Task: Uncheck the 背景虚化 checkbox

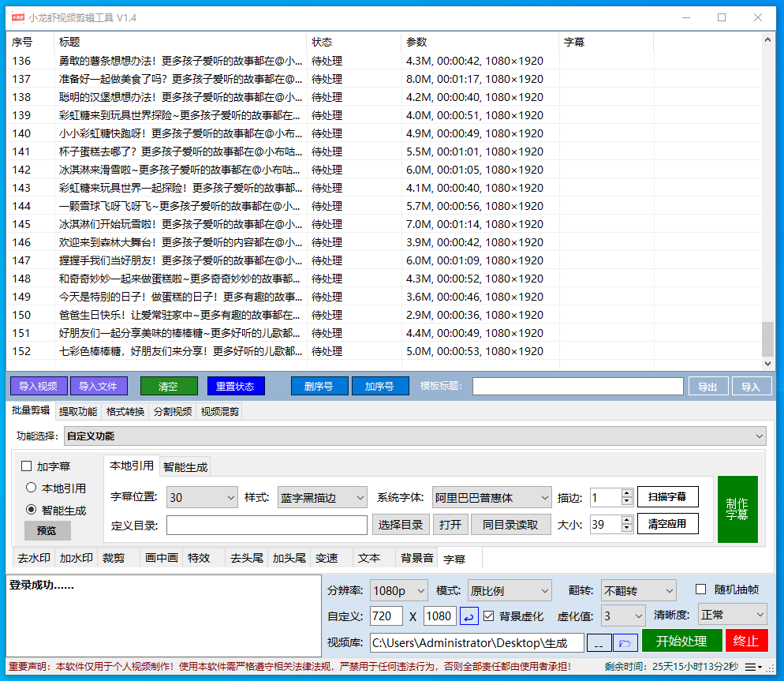Action: (490, 615)
